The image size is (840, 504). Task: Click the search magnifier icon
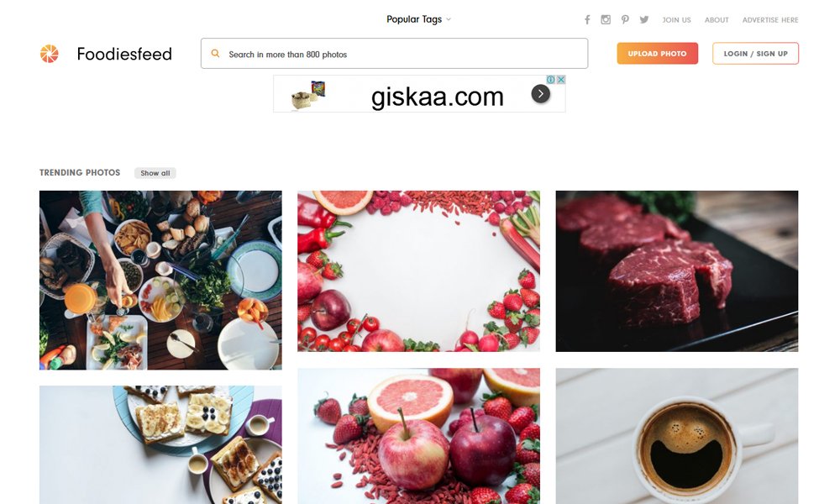[215, 54]
